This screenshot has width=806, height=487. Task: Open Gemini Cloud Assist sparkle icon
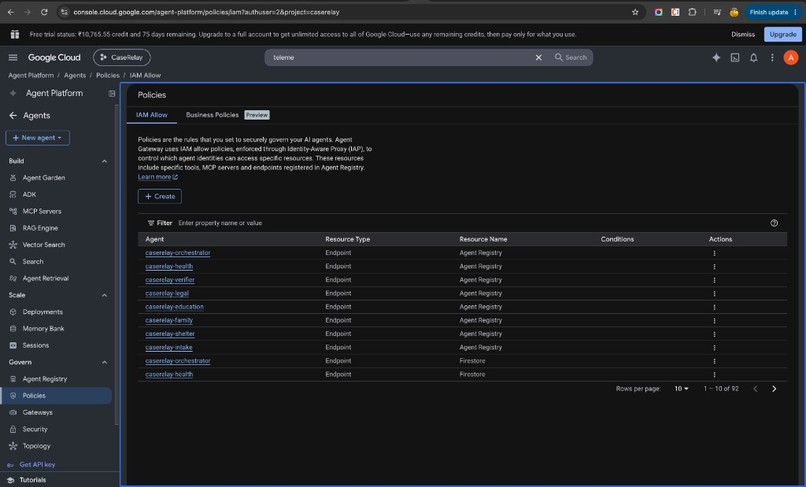coord(716,58)
